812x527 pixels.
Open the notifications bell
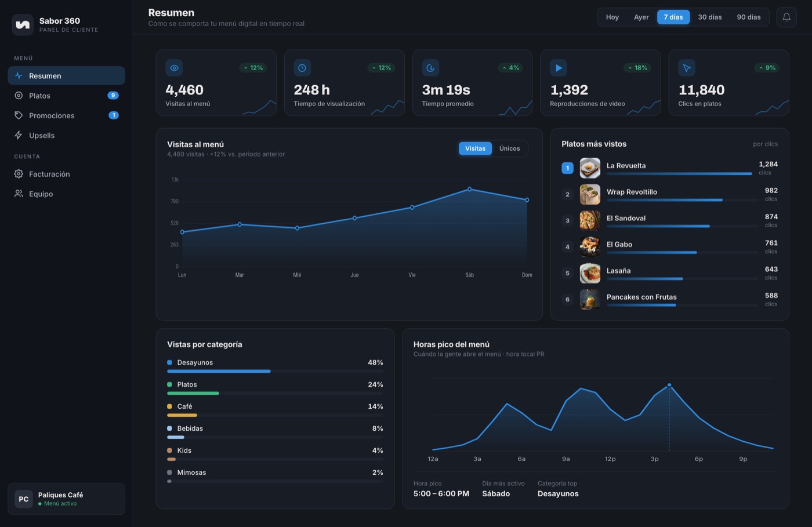(x=786, y=17)
